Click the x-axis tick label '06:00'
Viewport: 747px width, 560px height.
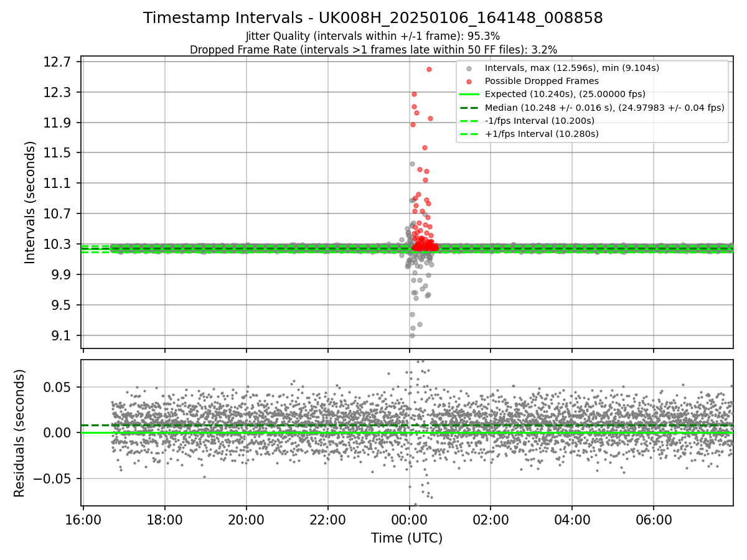pos(654,520)
